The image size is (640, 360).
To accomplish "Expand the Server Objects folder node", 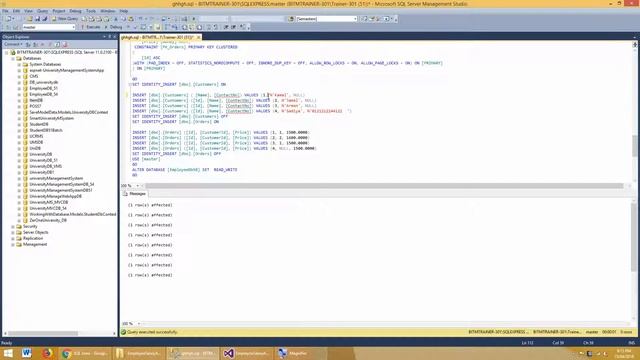I will click(13, 232).
